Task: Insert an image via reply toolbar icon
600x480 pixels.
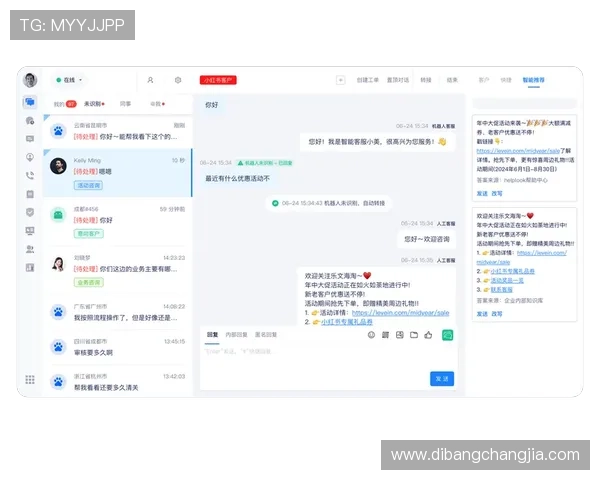Action: (x=399, y=335)
